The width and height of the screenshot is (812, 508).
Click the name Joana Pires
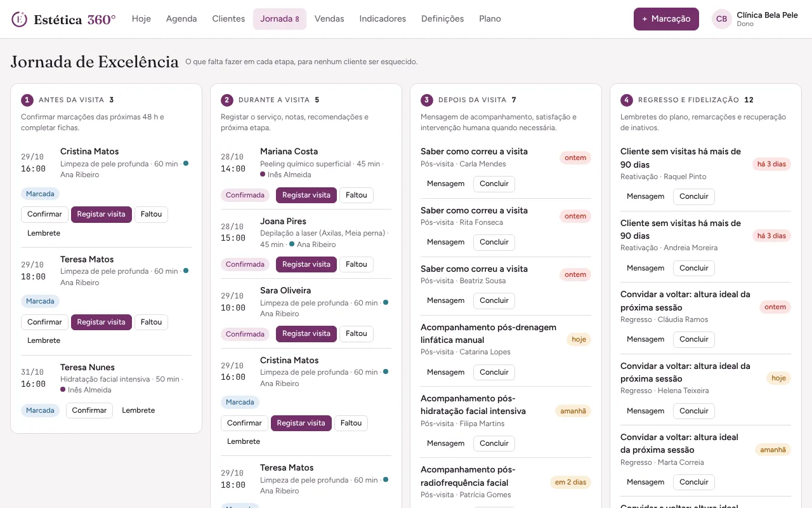pyautogui.click(x=283, y=222)
